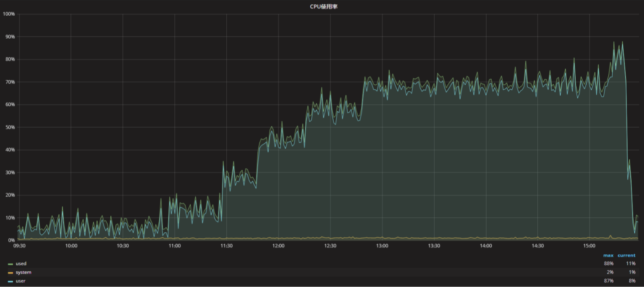Click the 1% current value for system

click(632, 272)
